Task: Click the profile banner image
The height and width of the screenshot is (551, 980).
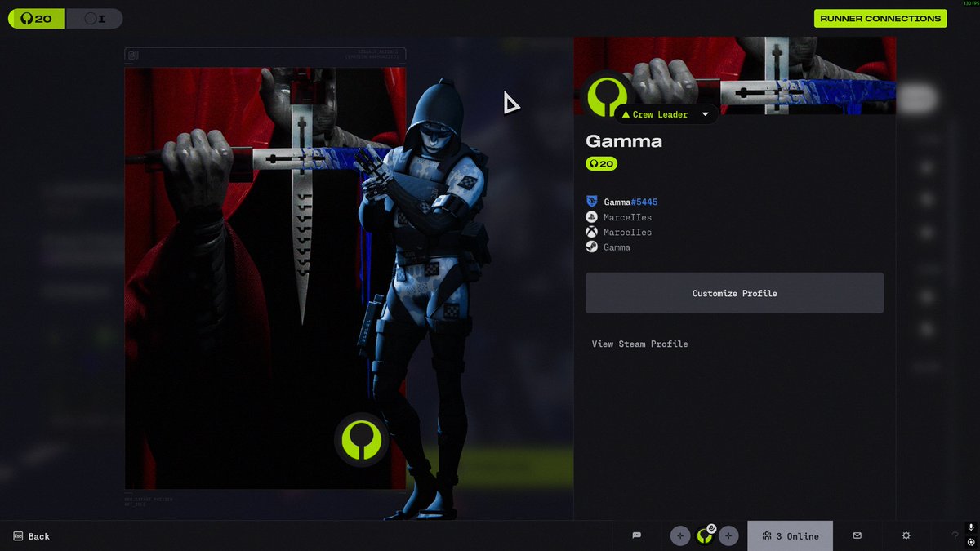Action: click(735, 75)
